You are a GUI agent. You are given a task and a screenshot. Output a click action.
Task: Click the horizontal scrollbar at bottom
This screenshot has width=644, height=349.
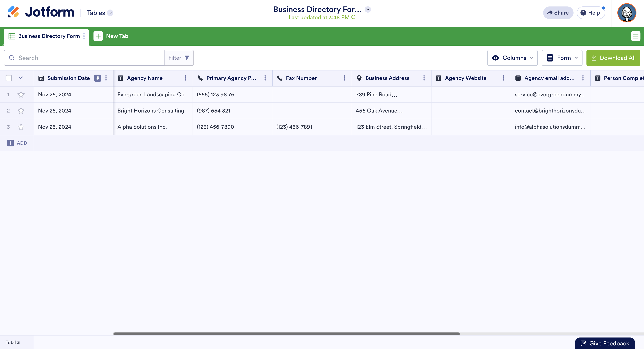pyautogui.click(x=286, y=334)
